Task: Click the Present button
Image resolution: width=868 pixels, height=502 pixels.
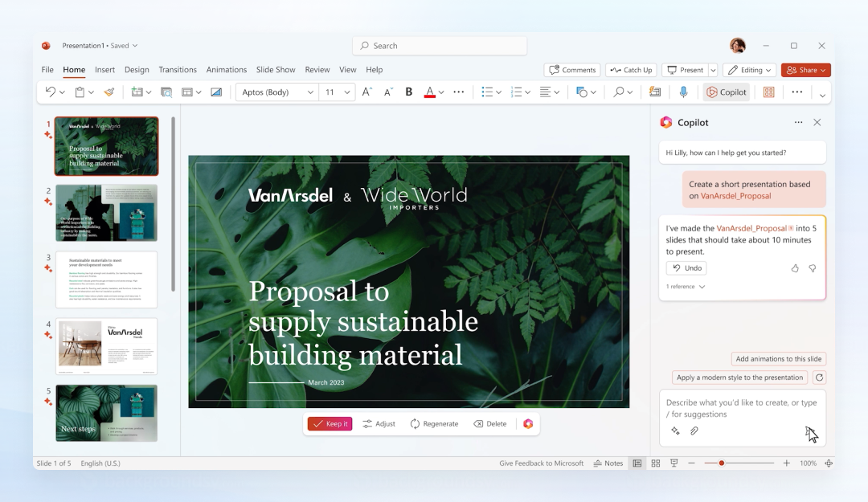Action: (686, 71)
